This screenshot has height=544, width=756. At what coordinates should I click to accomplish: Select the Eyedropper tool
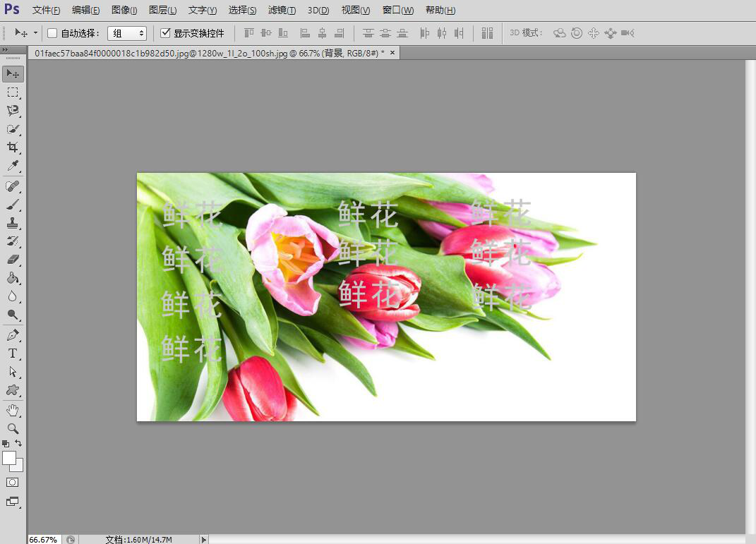click(x=13, y=167)
